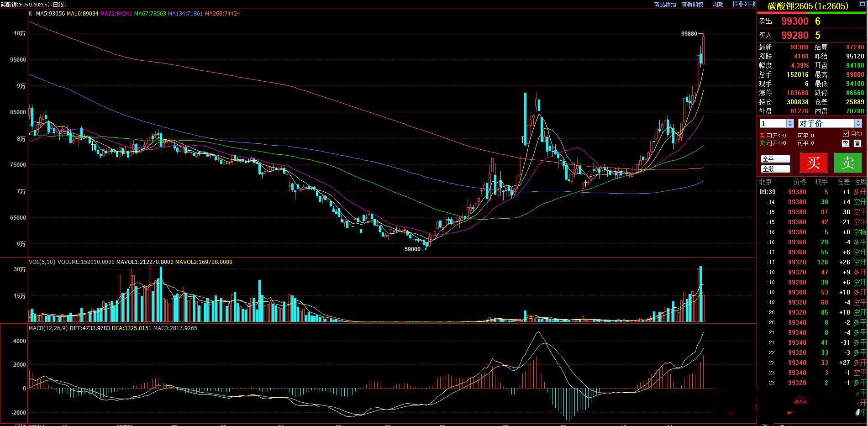
Task: Click the 09:39 tick trade row
Action: (x=813, y=192)
